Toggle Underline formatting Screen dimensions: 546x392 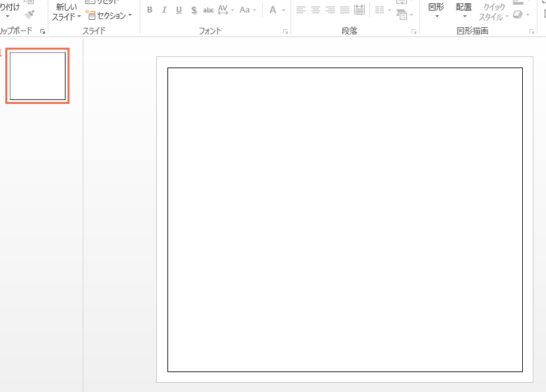coord(179,10)
